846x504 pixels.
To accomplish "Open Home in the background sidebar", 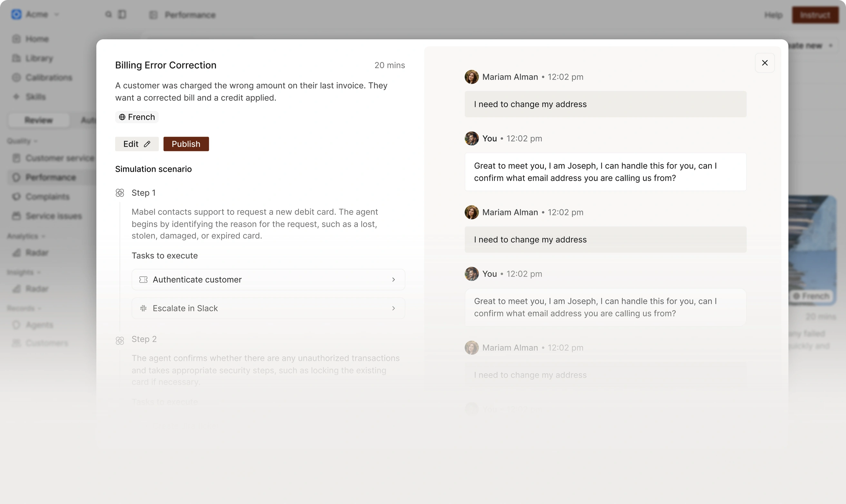I will tap(37, 39).
